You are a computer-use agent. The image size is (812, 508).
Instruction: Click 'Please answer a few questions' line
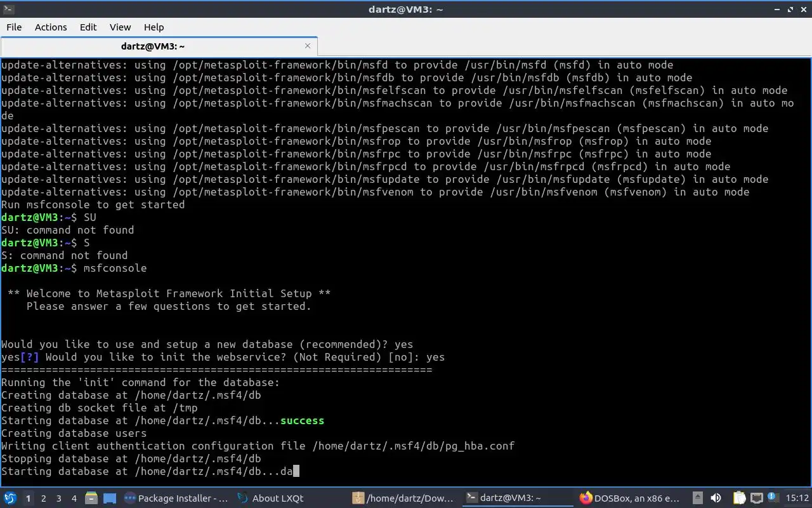click(169, 306)
